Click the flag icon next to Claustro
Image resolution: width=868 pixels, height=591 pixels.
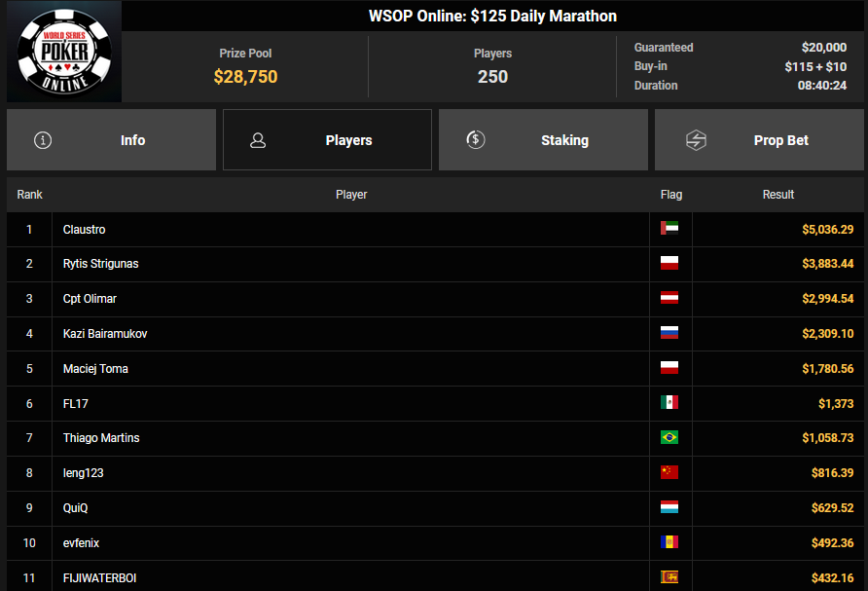tap(669, 229)
